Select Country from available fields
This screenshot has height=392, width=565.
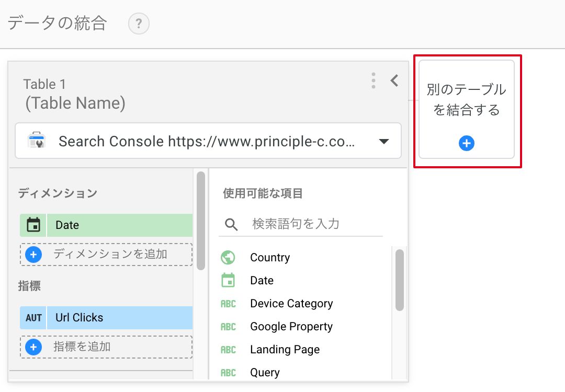pyautogui.click(x=270, y=258)
